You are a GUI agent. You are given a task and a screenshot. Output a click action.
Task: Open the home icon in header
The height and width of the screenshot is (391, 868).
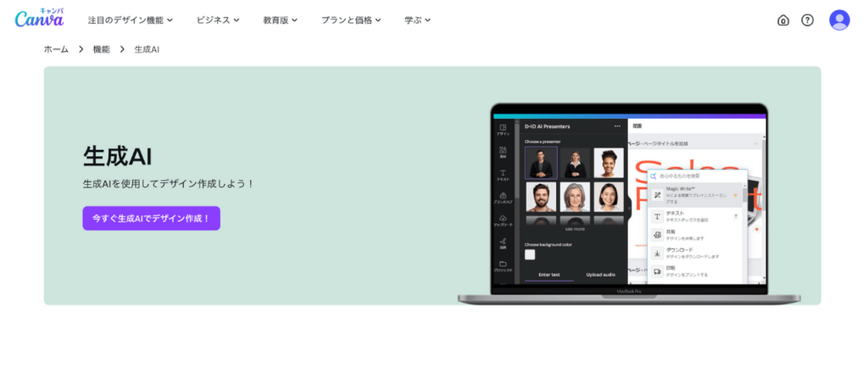pos(782,20)
